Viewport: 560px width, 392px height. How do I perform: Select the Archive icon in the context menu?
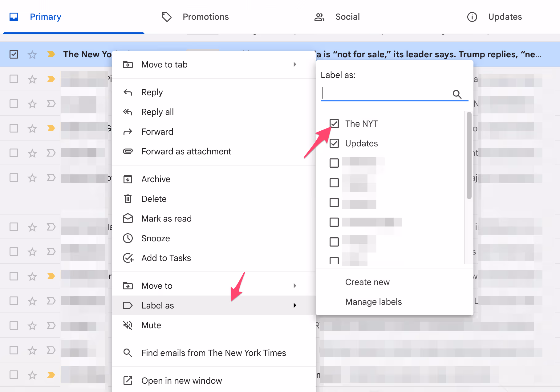pyautogui.click(x=128, y=179)
